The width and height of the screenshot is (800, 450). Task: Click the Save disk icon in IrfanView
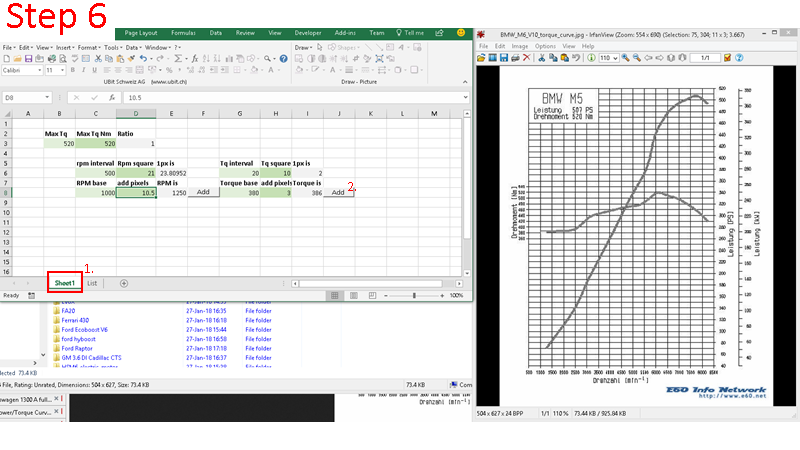(504, 58)
